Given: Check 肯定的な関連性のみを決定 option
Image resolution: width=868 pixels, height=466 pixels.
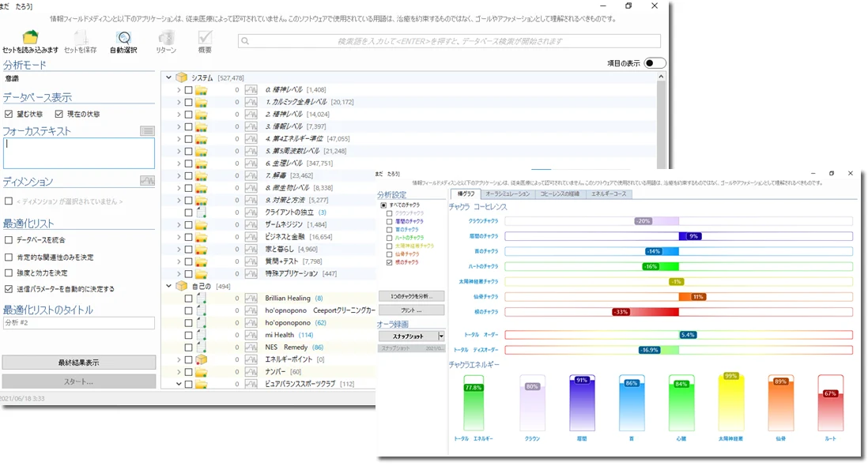Looking at the screenshot, I should 9,257.
